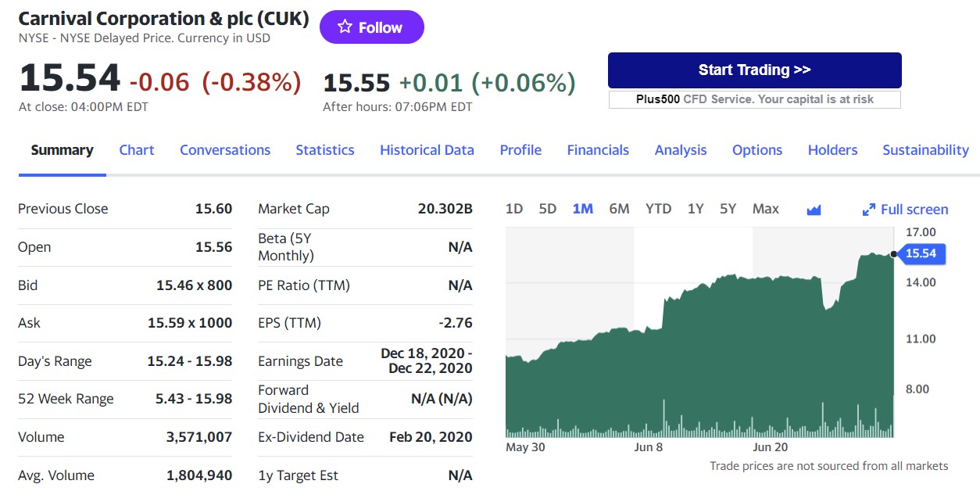The height and width of the screenshot is (502, 980).
Task: Click the Carnival Corporation & plc (CUK) heading
Action: coord(163,18)
